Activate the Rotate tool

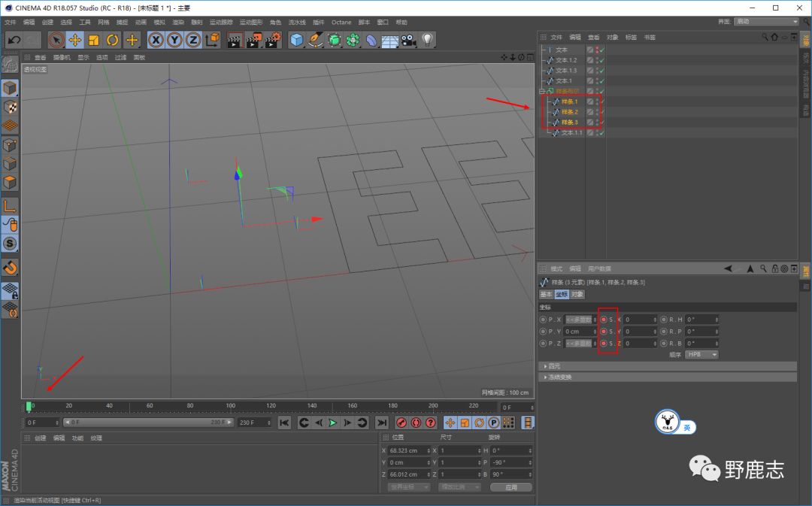pos(113,40)
